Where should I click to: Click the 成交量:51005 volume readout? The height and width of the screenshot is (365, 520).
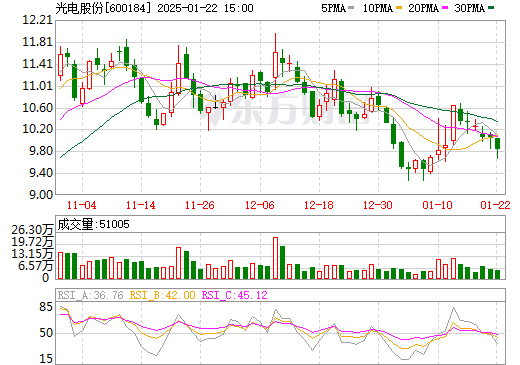[x=93, y=224]
